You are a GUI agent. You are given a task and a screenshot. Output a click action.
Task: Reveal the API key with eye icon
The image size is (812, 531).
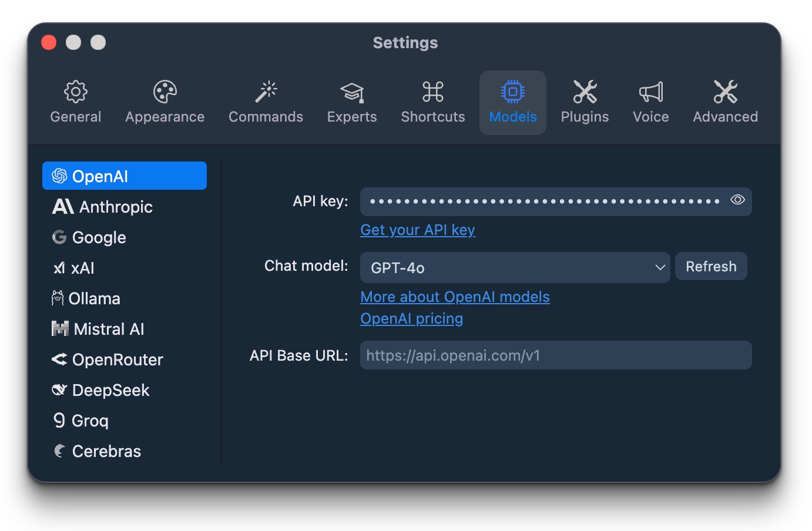pos(738,200)
